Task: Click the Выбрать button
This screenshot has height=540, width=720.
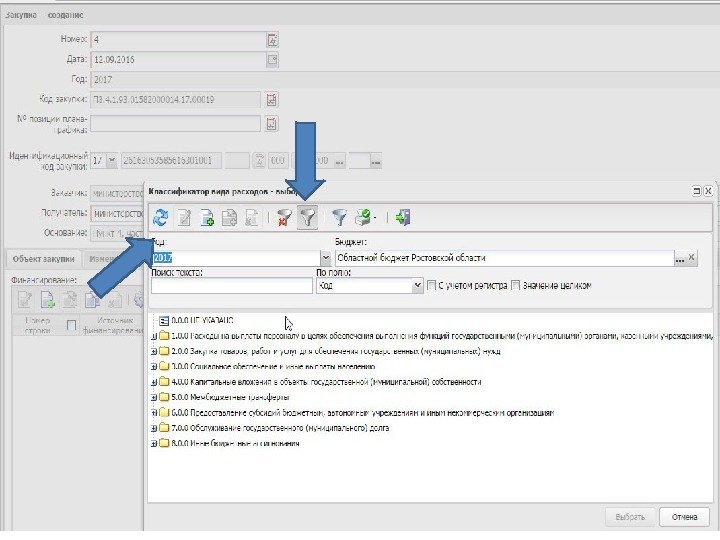Action: [x=630, y=517]
